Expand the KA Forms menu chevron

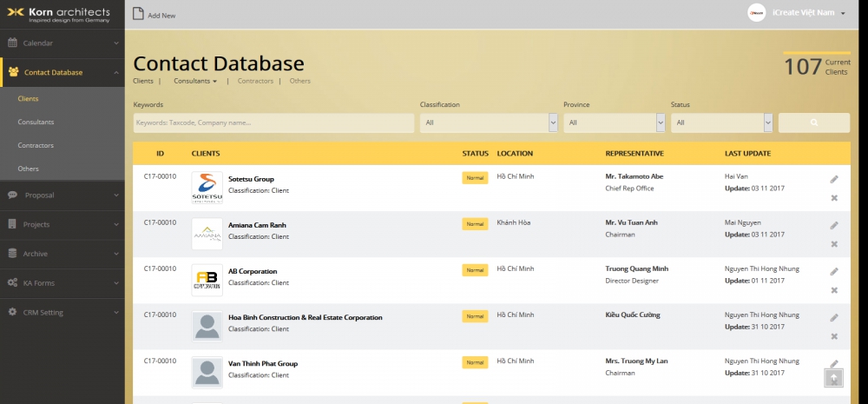116,283
